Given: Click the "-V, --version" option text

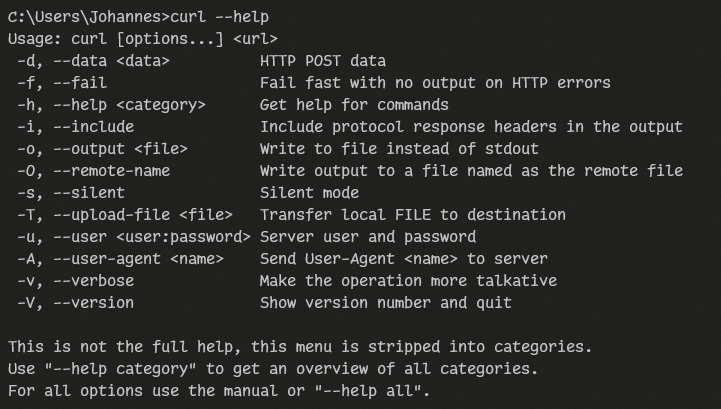Looking at the screenshot, I should (x=75, y=303).
